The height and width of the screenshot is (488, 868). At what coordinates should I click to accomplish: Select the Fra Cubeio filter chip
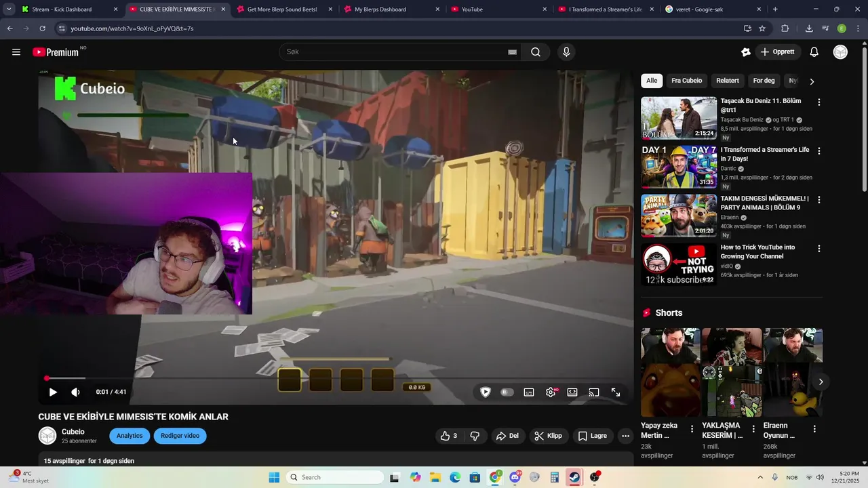[687, 81]
